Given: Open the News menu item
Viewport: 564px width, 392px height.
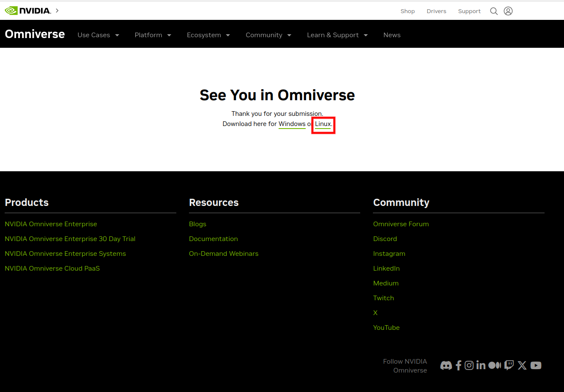Looking at the screenshot, I should (392, 35).
